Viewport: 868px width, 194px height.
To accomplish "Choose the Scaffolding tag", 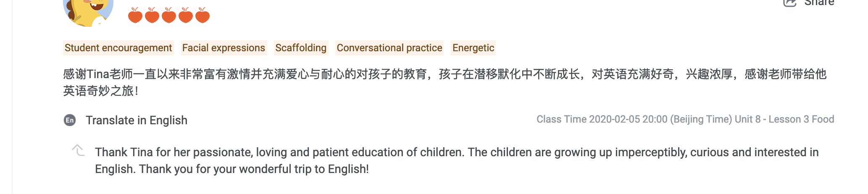I will pos(301,48).
